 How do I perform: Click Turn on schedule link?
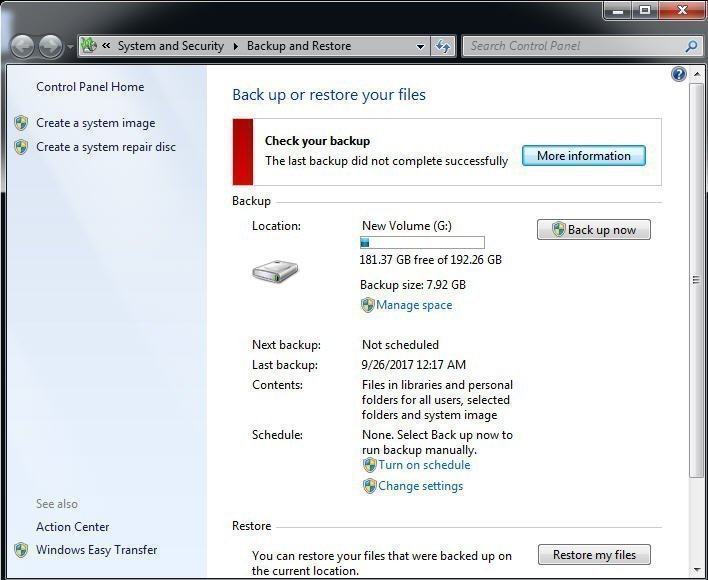(424, 465)
